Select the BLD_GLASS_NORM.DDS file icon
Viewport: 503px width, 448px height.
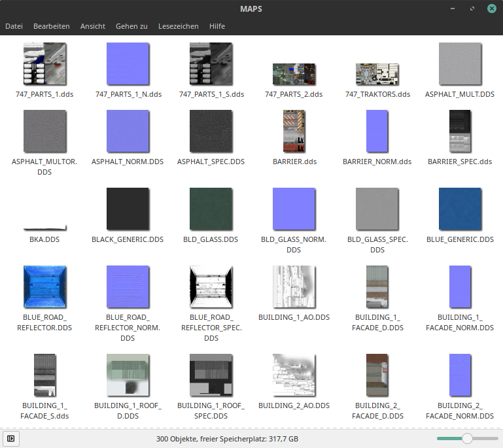coord(294,209)
